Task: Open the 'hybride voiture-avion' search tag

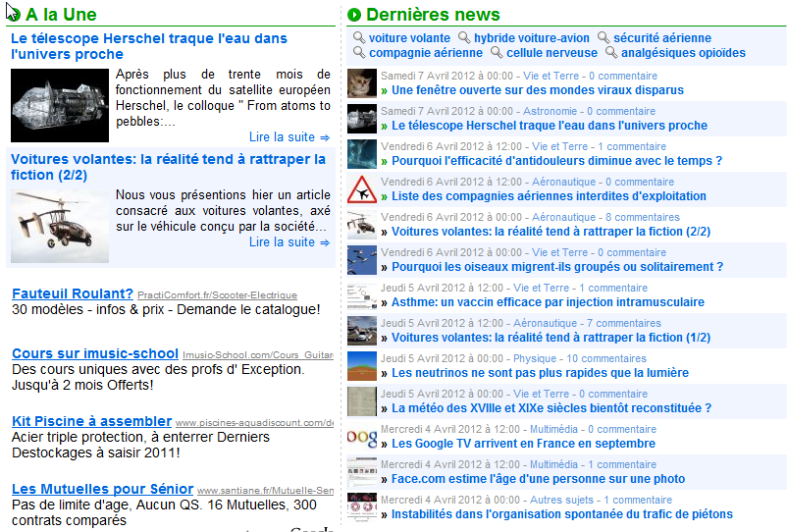Action: 532,38
